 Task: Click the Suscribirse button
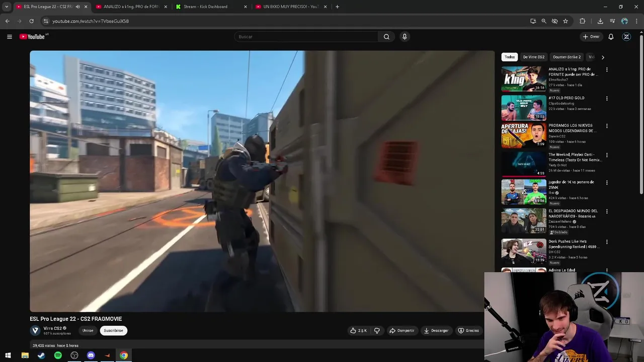tap(113, 330)
